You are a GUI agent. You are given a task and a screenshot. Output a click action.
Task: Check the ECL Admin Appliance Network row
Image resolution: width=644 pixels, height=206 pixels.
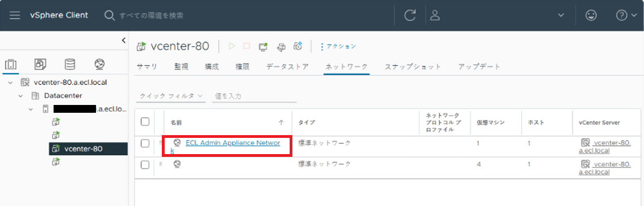[x=145, y=143]
